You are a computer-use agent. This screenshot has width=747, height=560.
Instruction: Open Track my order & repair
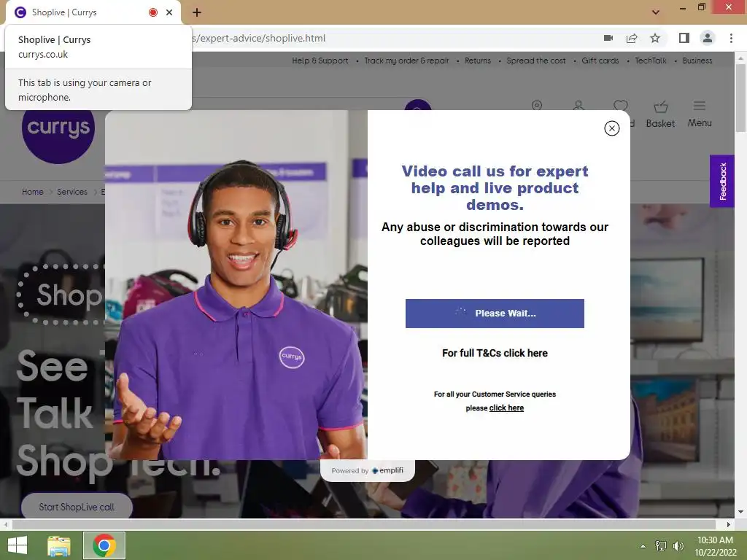(406, 61)
